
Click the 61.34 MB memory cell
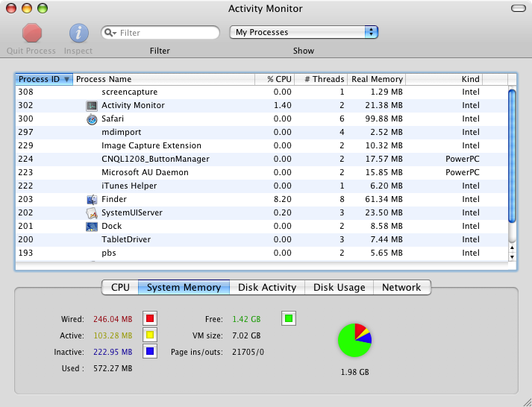pos(384,199)
